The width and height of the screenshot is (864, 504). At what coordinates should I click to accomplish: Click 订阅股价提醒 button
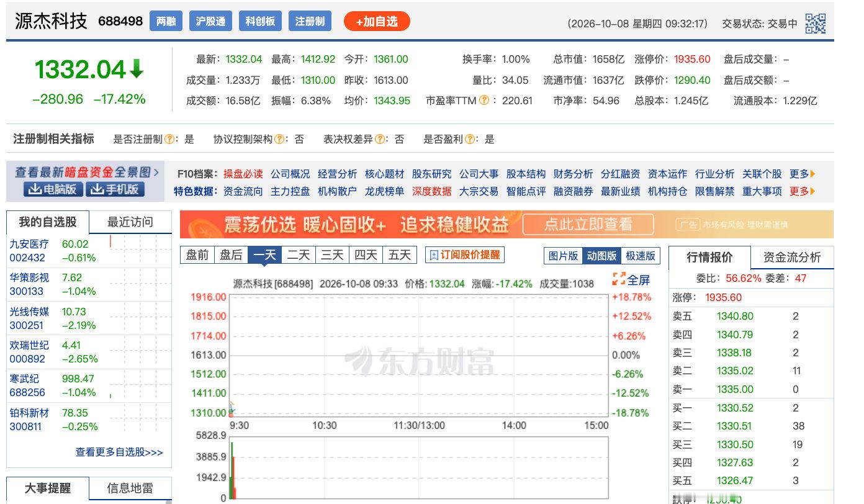tap(465, 254)
